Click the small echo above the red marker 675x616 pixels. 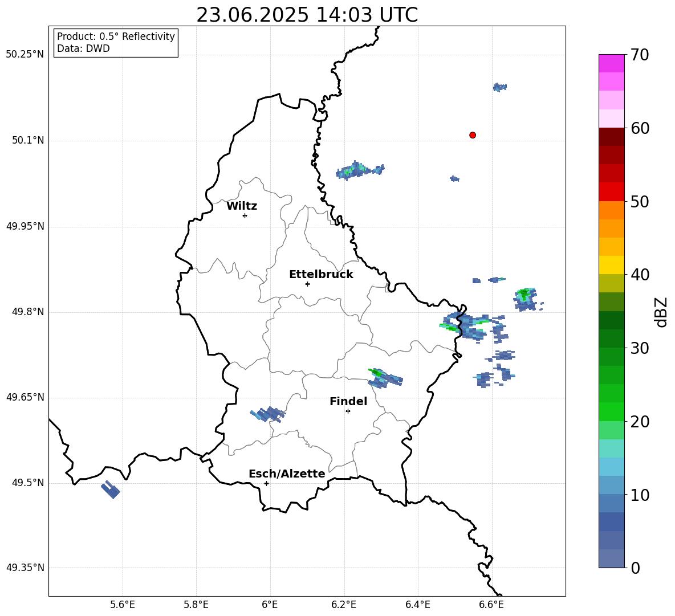[500, 87]
